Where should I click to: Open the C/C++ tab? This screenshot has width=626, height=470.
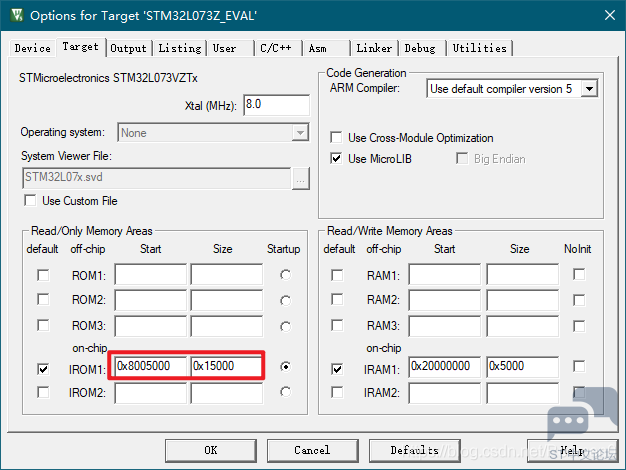pos(278,48)
